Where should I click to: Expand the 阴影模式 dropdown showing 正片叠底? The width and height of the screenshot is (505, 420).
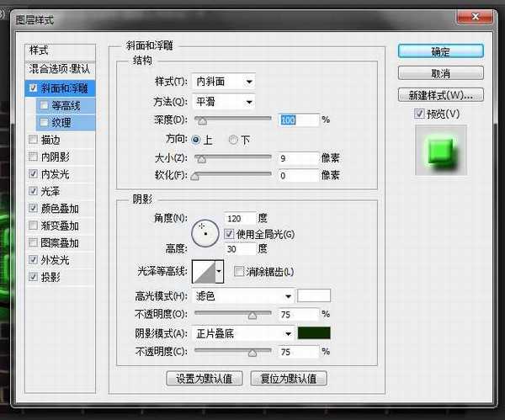[242, 333]
